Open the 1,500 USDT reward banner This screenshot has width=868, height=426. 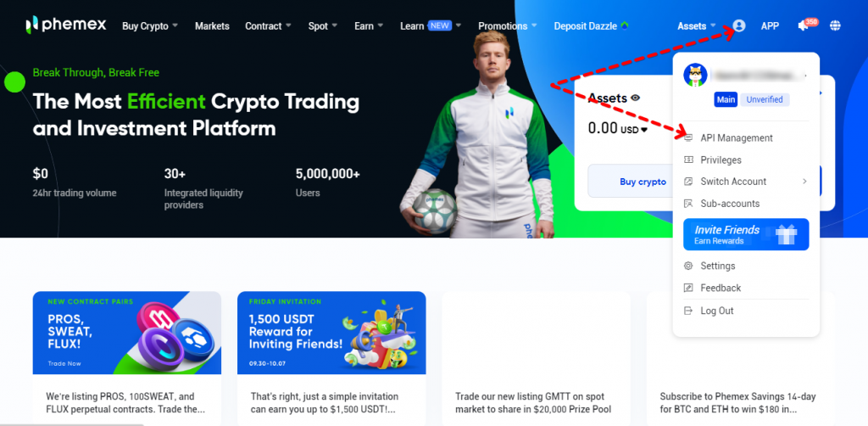click(x=331, y=333)
